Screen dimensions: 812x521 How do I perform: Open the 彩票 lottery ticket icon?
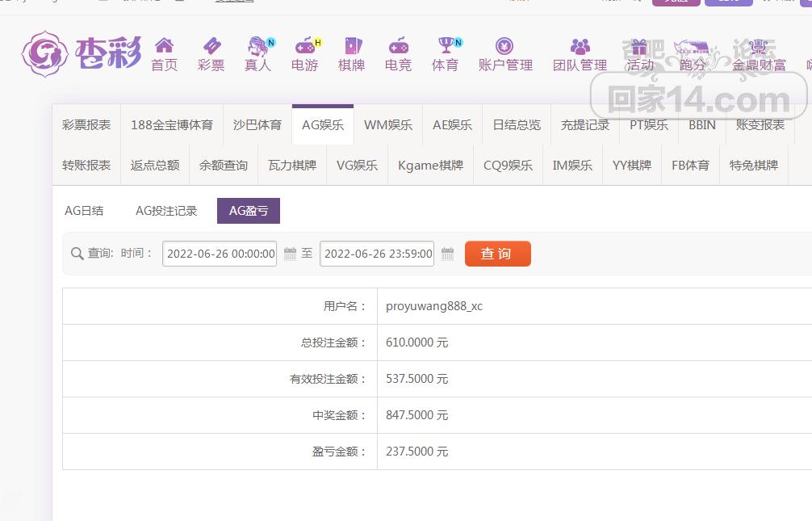point(211,45)
